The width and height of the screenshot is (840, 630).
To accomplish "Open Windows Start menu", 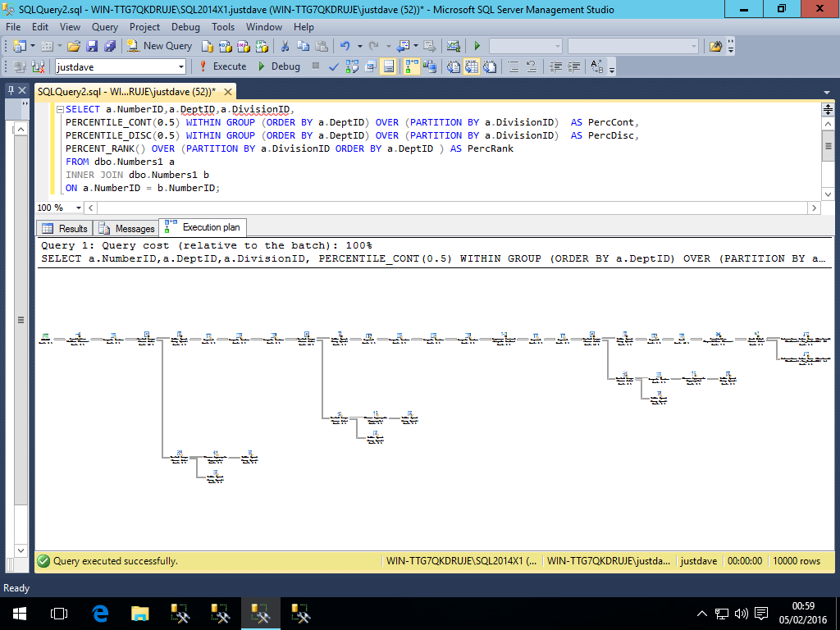I will click(18, 613).
